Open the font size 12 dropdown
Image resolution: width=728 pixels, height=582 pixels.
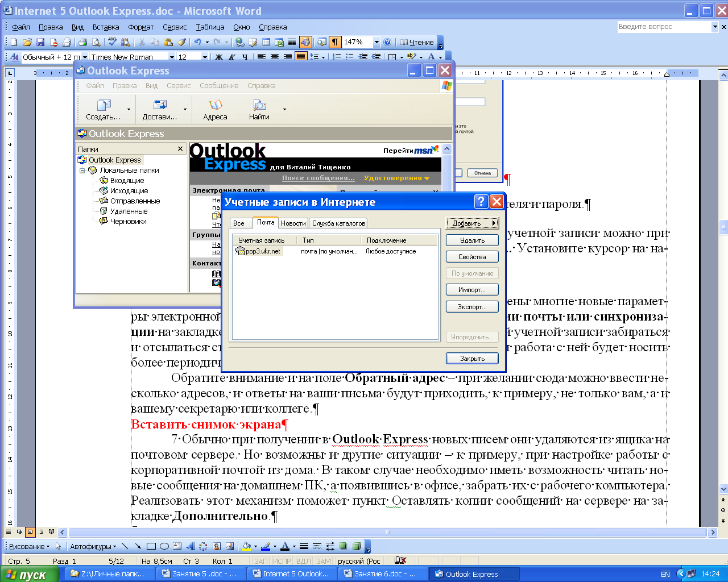[205, 57]
